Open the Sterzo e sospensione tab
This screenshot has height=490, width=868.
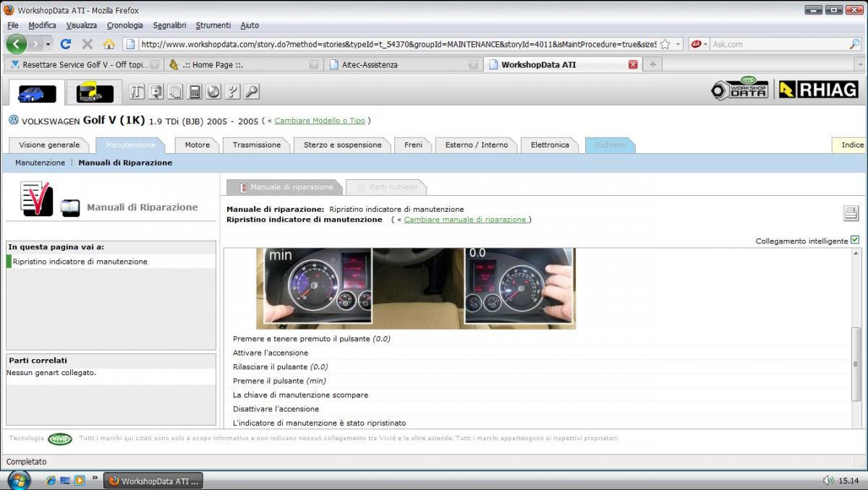click(x=343, y=145)
